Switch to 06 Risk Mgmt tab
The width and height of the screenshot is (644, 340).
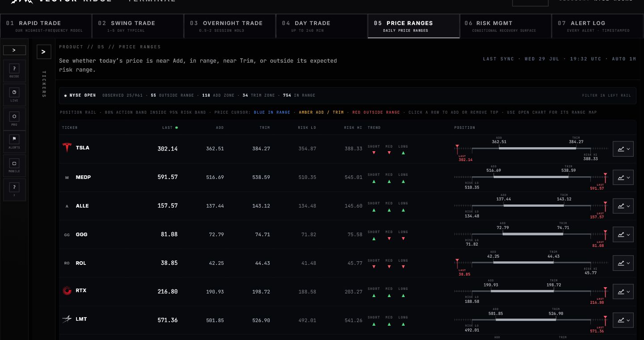click(506, 26)
